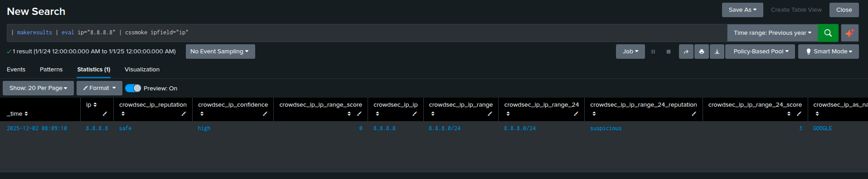The width and height of the screenshot is (868, 179).
Task: Expand the No Event Sampling dropdown
Action: [220, 52]
